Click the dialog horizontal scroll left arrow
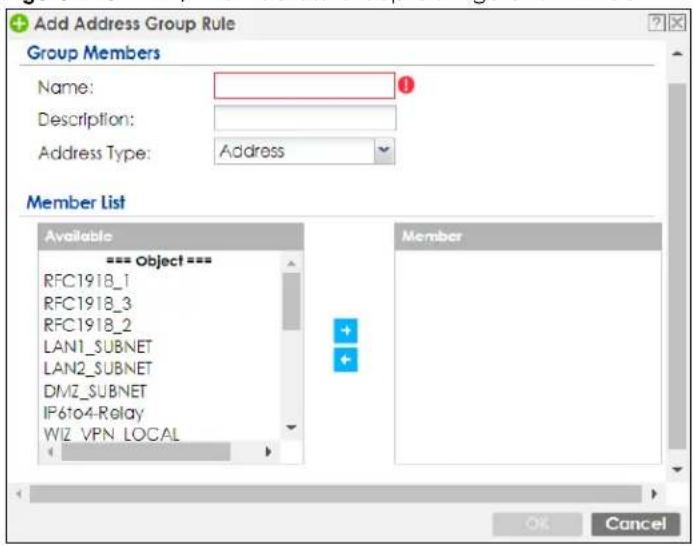 point(19,493)
